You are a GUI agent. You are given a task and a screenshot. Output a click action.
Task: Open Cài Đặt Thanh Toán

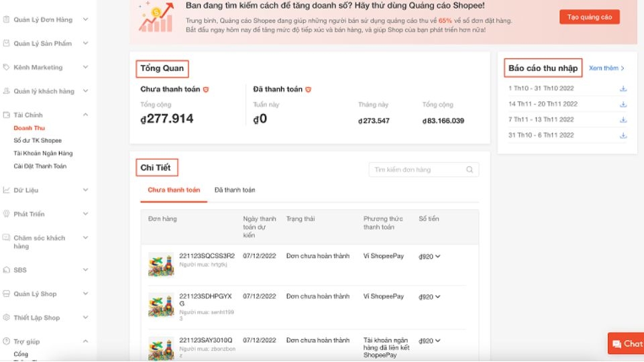(x=40, y=166)
